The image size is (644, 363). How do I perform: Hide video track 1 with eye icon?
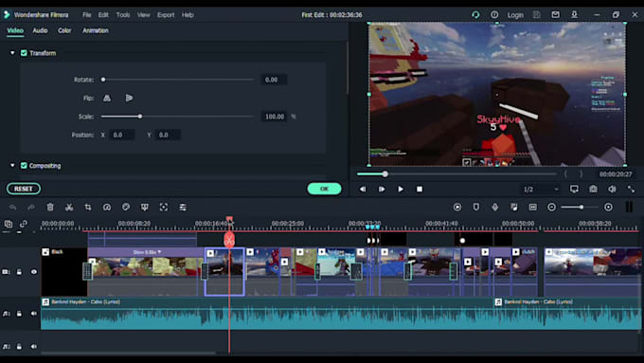(x=34, y=272)
